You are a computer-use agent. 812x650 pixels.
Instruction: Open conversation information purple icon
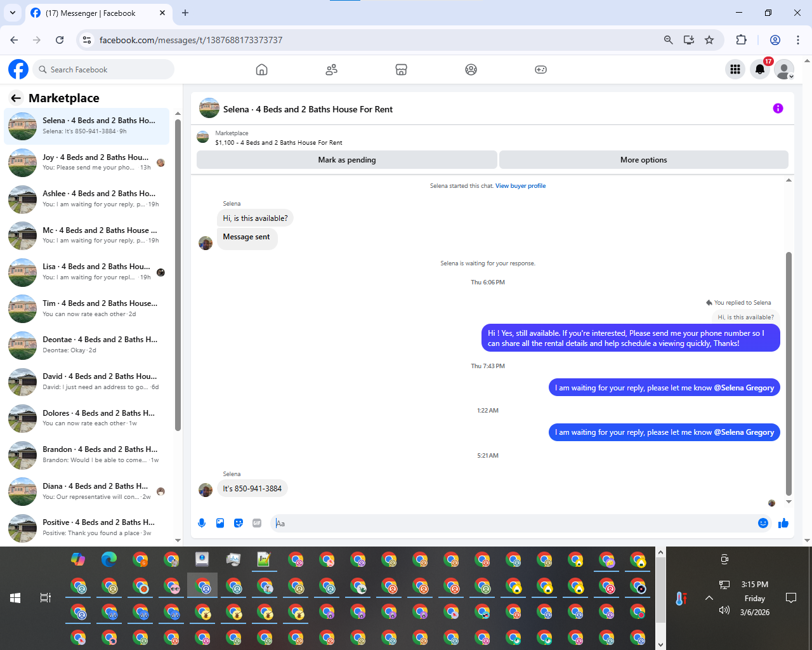click(x=778, y=109)
